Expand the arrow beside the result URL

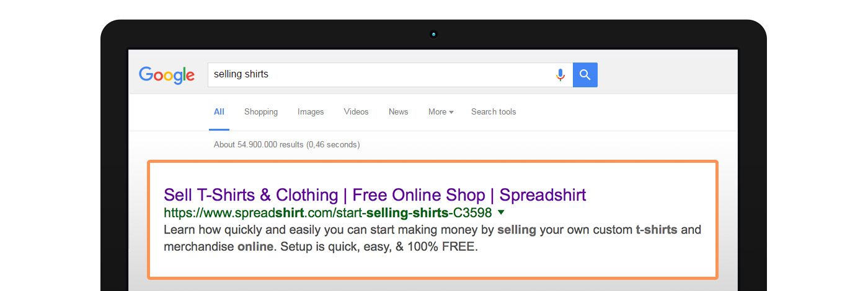click(501, 212)
